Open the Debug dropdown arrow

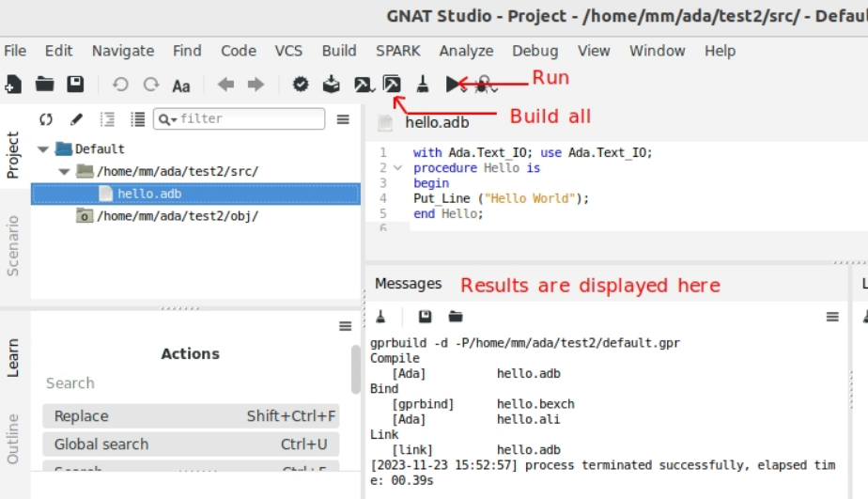[494, 88]
